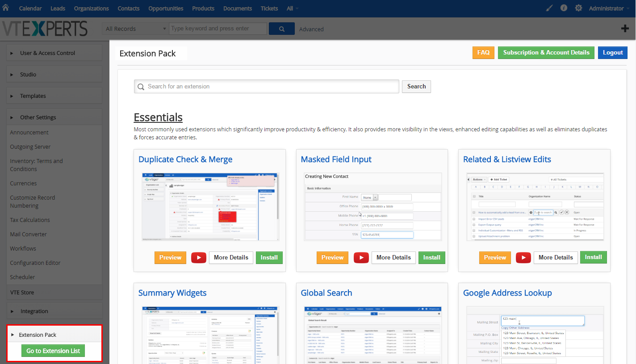This screenshot has width=636, height=364.
Task: Open the CRM settings gear icon
Action: point(578,8)
